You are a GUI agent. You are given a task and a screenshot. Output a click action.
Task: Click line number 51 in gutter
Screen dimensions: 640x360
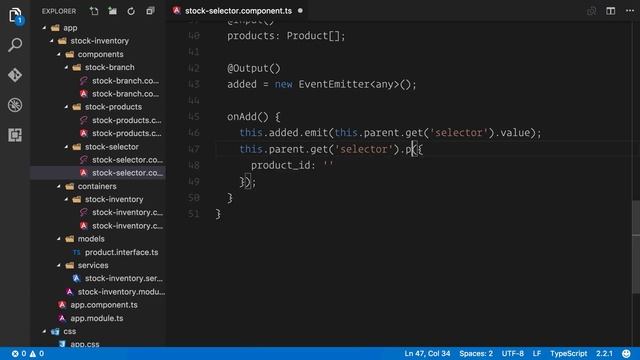click(x=194, y=214)
